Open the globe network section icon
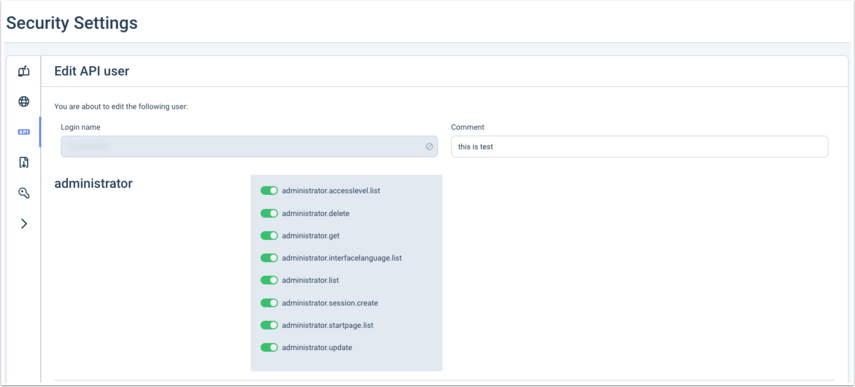Viewport: 855px width, 387px height. [23, 101]
